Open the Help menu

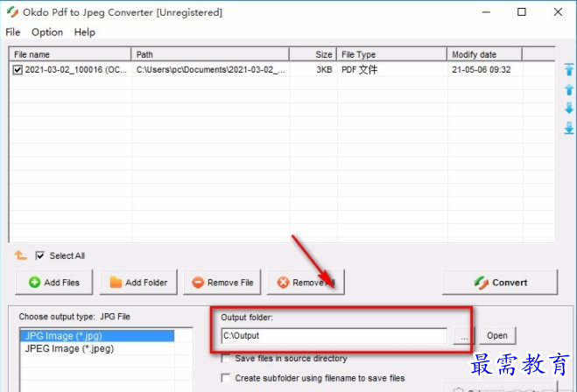(85, 32)
